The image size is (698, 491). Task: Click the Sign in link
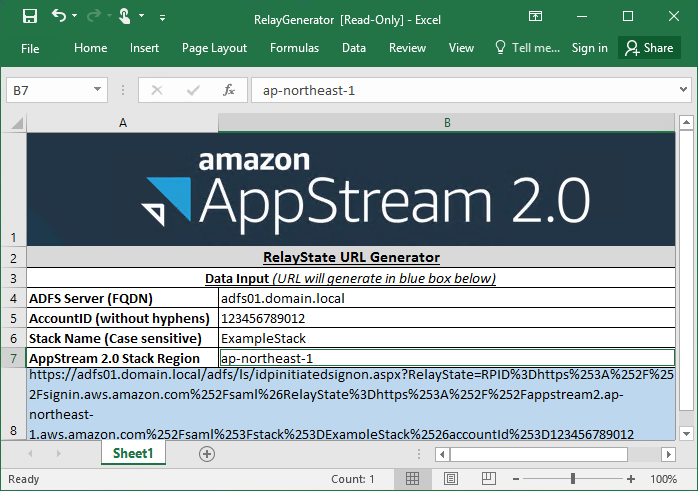click(x=589, y=48)
